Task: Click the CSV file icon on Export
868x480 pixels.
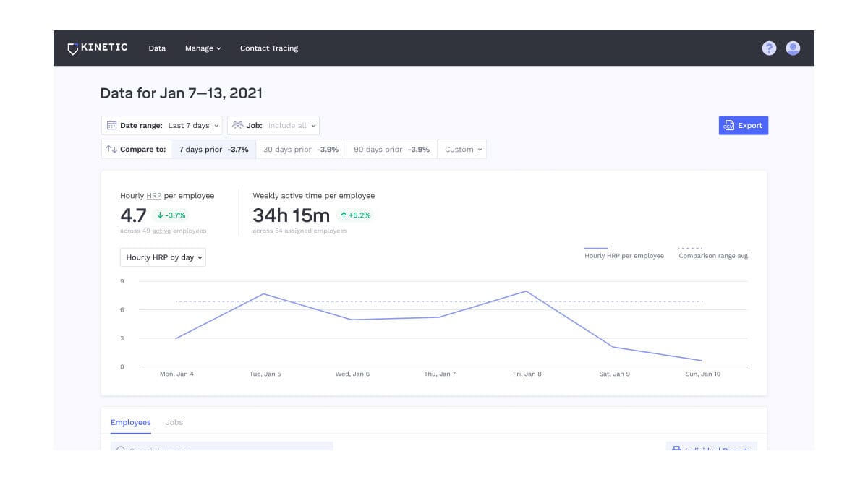Action: pos(729,125)
